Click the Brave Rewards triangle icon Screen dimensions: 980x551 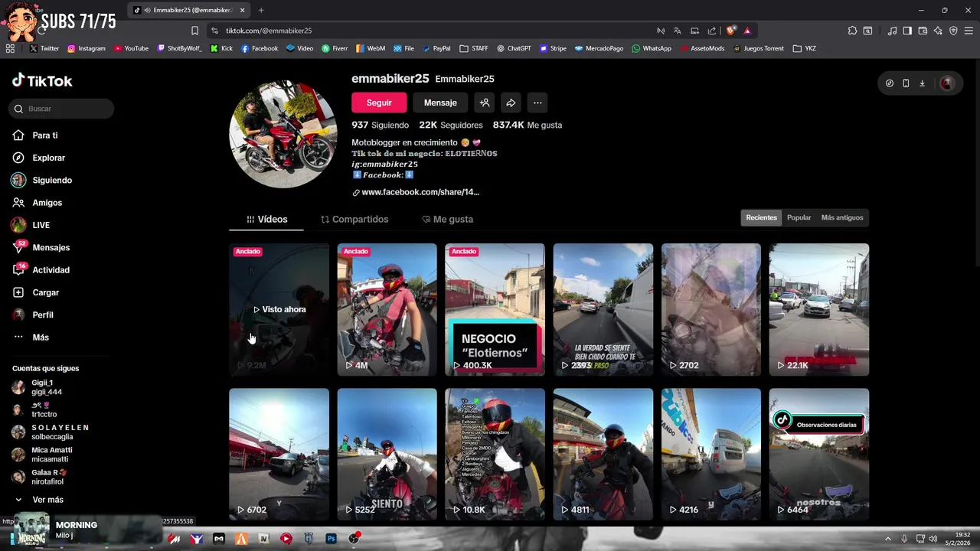pos(747,31)
